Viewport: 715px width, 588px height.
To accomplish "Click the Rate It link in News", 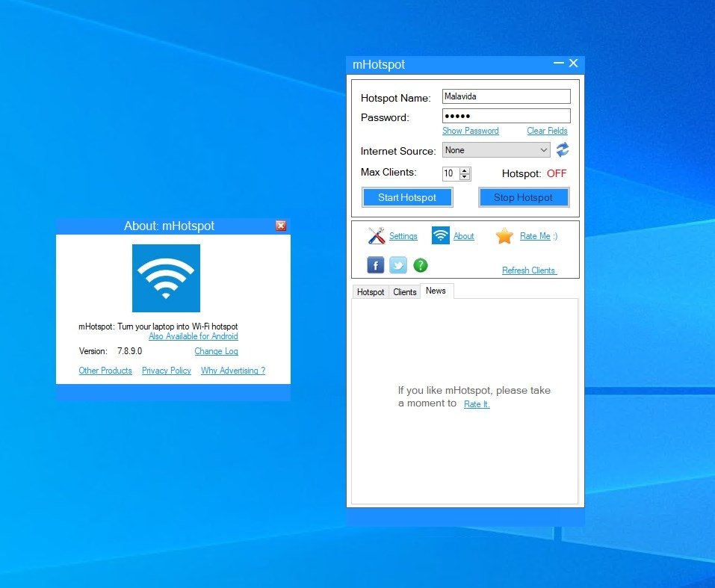I will 477,404.
